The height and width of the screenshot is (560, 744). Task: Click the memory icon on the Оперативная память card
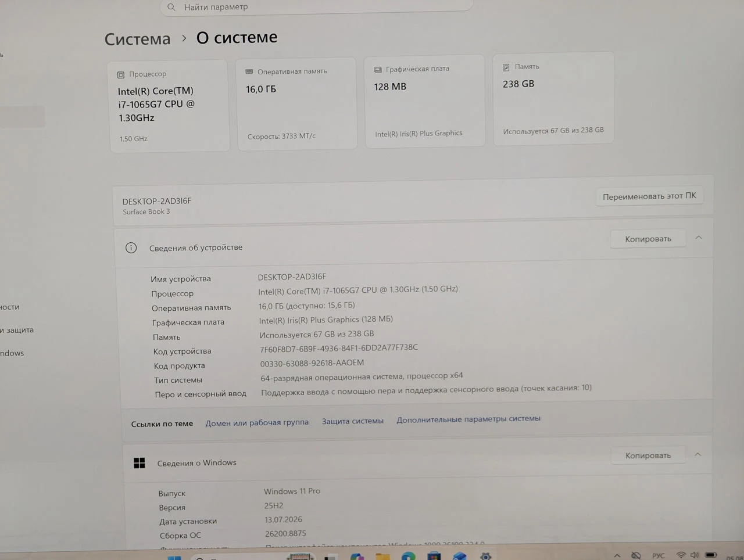pos(249,72)
